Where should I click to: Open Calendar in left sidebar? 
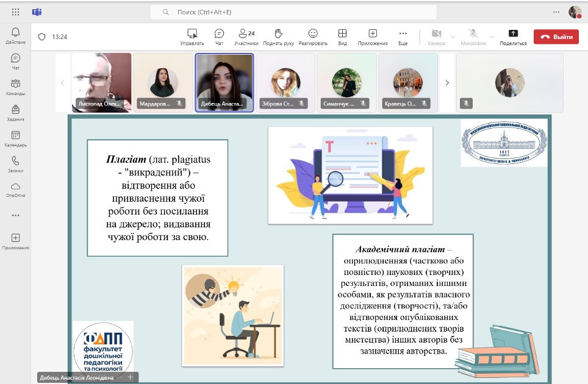15,138
